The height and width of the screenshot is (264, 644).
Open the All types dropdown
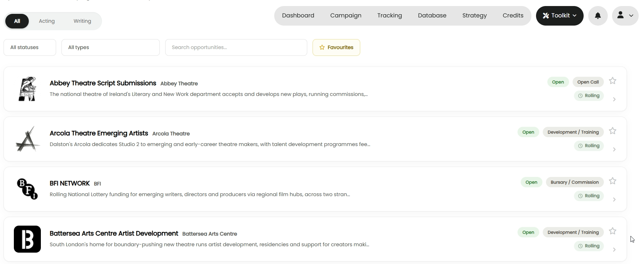coord(110,47)
